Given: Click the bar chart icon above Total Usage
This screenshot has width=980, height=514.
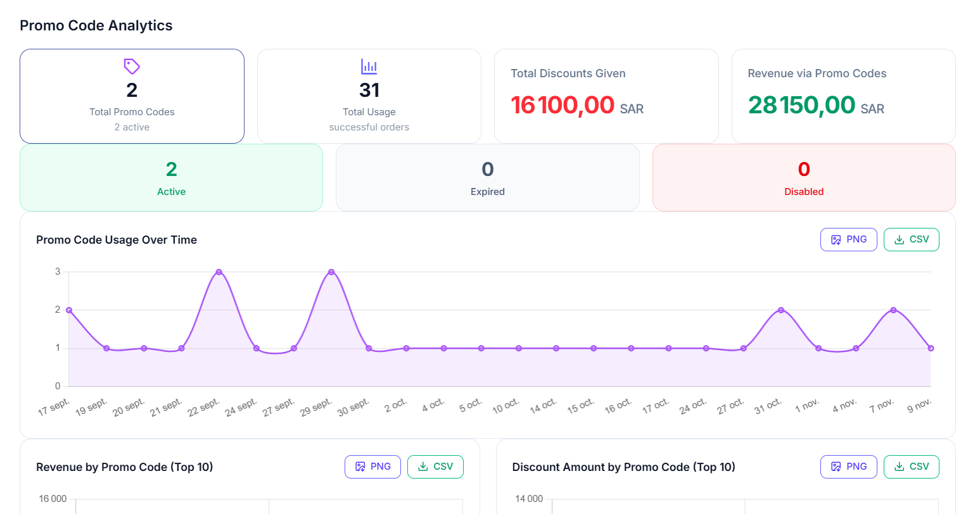Looking at the screenshot, I should 369,66.
